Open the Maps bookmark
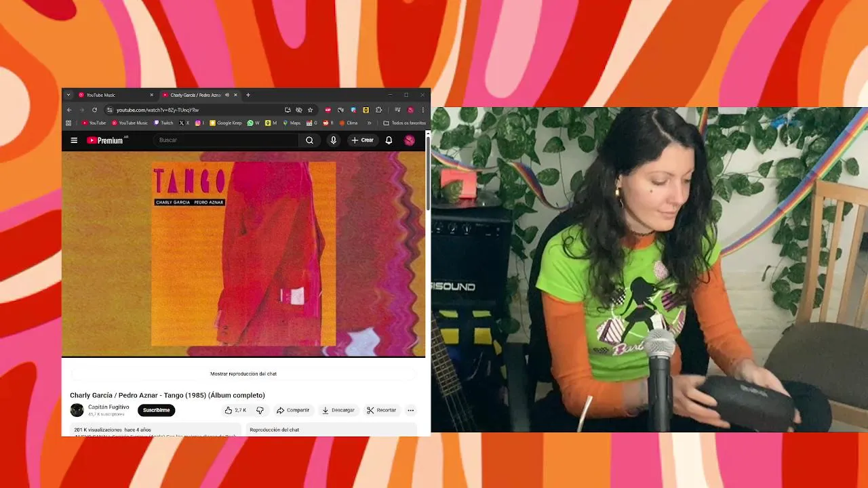868x488 pixels. pyautogui.click(x=292, y=123)
